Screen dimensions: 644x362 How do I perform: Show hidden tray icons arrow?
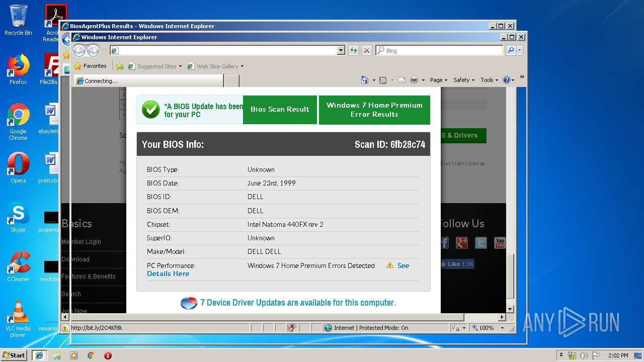pyautogui.click(x=561, y=355)
